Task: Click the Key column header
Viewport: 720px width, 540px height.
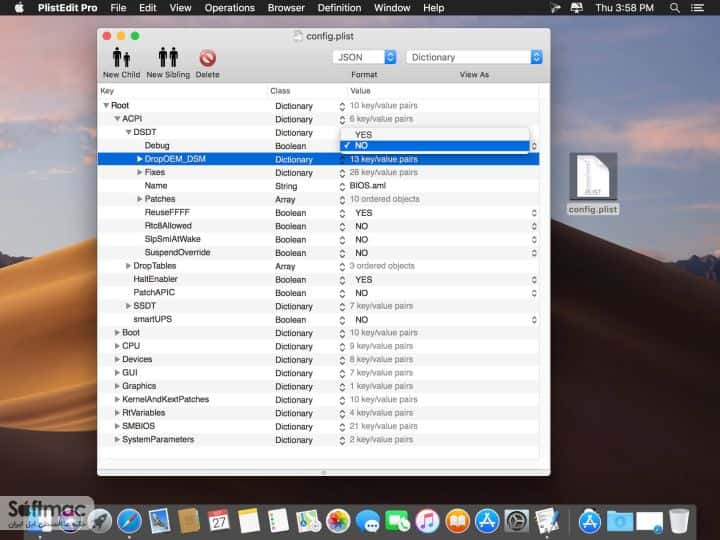Action: tap(183, 91)
